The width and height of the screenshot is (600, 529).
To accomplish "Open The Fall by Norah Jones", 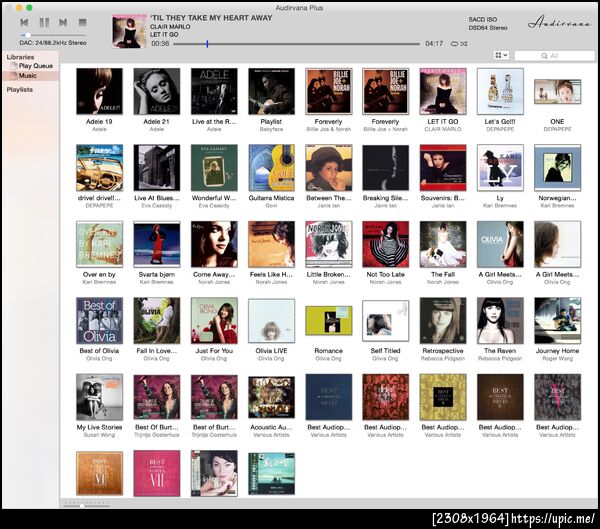I will point(443,244).
